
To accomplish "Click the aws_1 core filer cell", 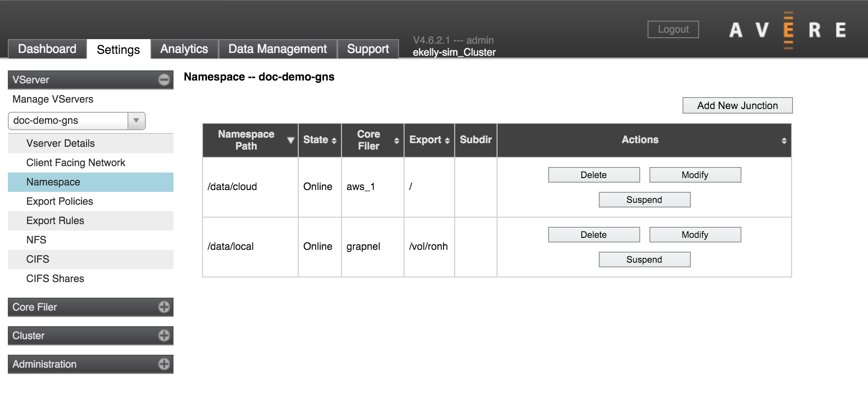I will pos(373,187).
